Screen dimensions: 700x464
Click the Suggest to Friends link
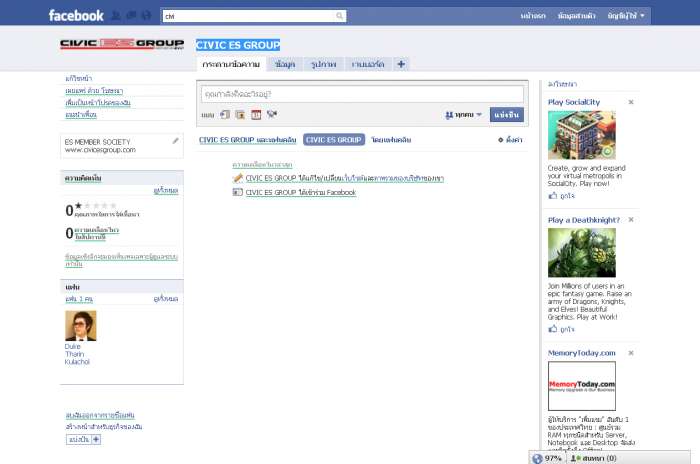coord(81,115)
